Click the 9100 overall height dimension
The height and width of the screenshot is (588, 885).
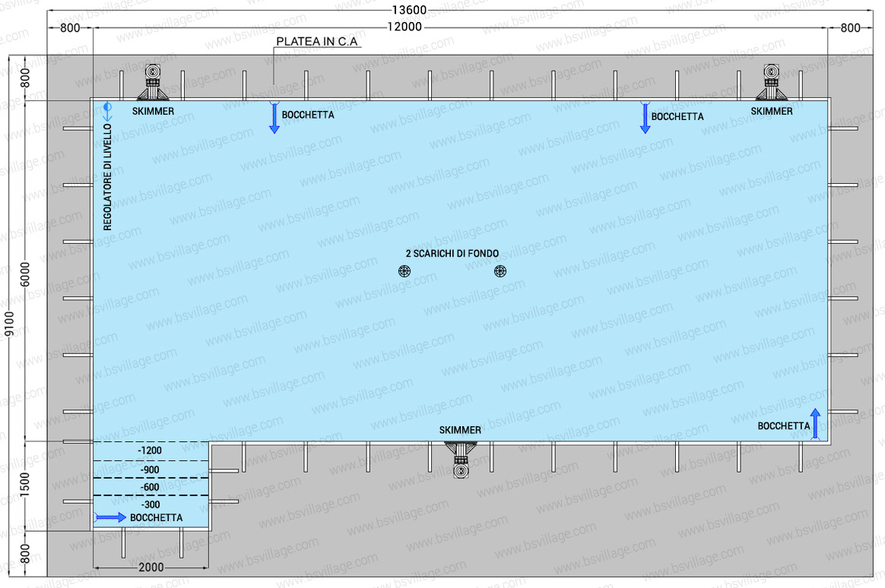8,325
